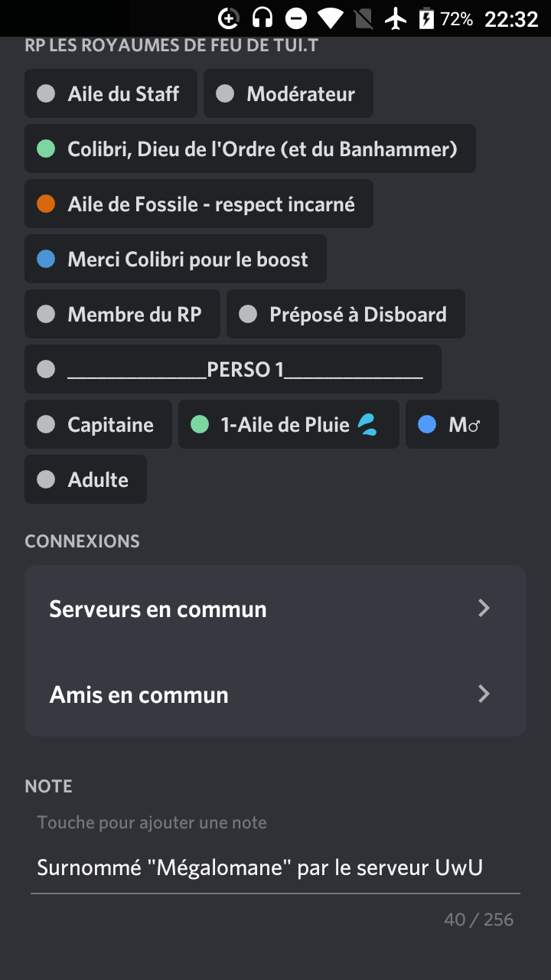Tap the Préposé à Disboard role
Image resolution: width=551 pixels, height=980 pixels.
(x=346, y=314)
